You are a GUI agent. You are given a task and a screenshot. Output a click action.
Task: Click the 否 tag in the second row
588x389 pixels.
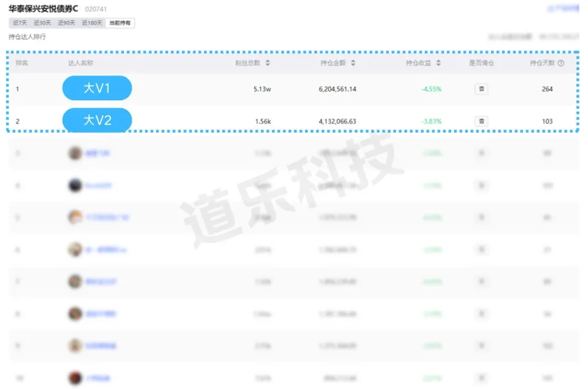click(x=481, y=121)
